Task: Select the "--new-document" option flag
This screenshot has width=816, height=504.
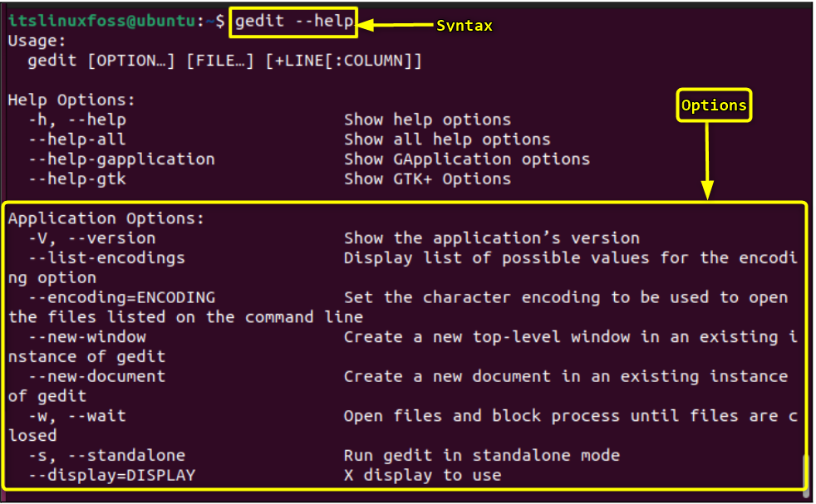Action: pos(96,377)
